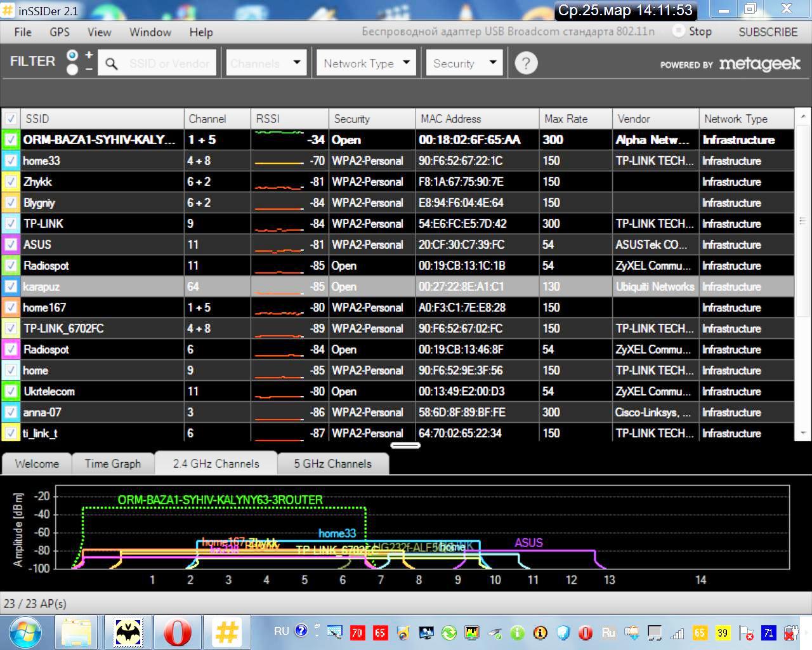
Task: Open the Welcome tab
Action: (37, 463)
